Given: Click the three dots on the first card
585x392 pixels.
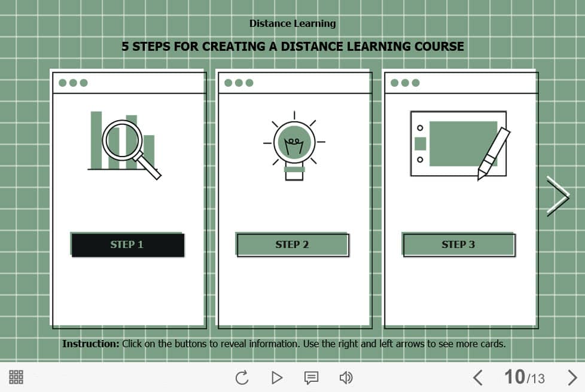Looking at the screenshot, I should (73, 83).
